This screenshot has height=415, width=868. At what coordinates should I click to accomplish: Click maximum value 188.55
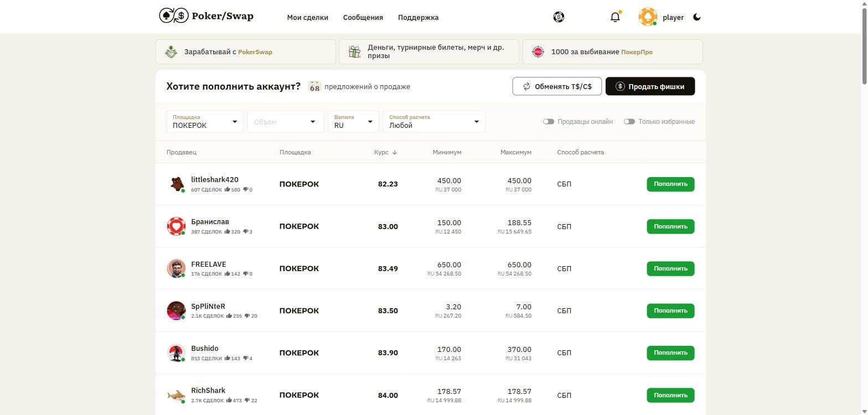pyautogui.click(x=519, y=222)
